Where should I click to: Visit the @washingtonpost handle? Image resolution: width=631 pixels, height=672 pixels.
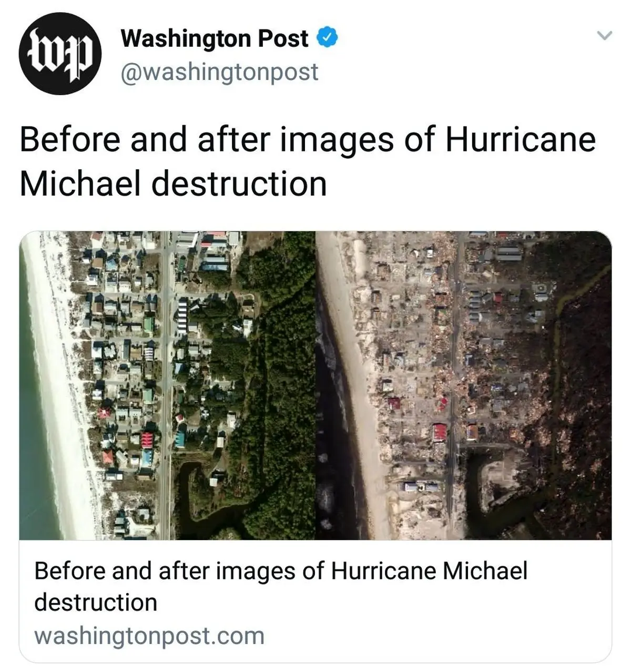coord(219,72)
